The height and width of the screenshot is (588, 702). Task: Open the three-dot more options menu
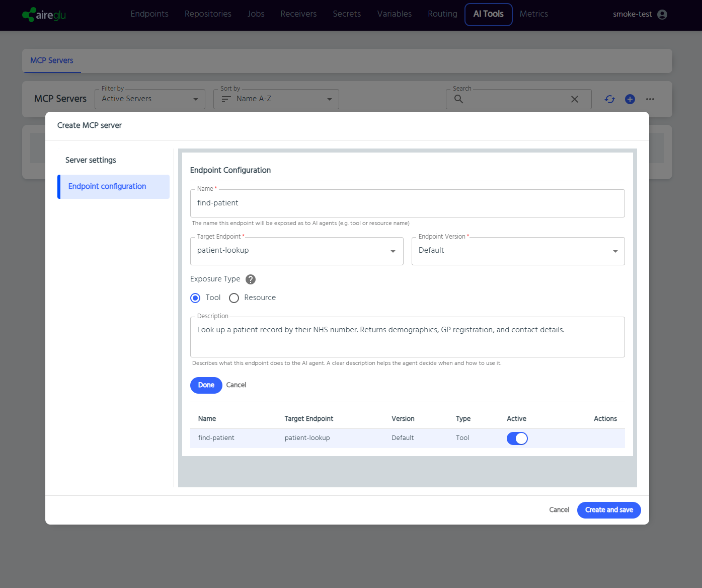tap(650, 99)
